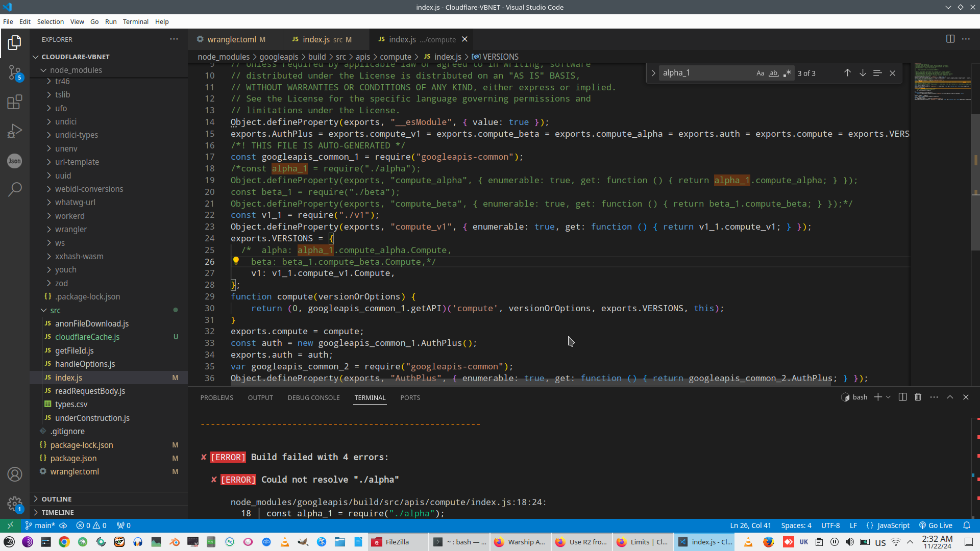Click the alpha_1 find input field

[x=704, y=73]
